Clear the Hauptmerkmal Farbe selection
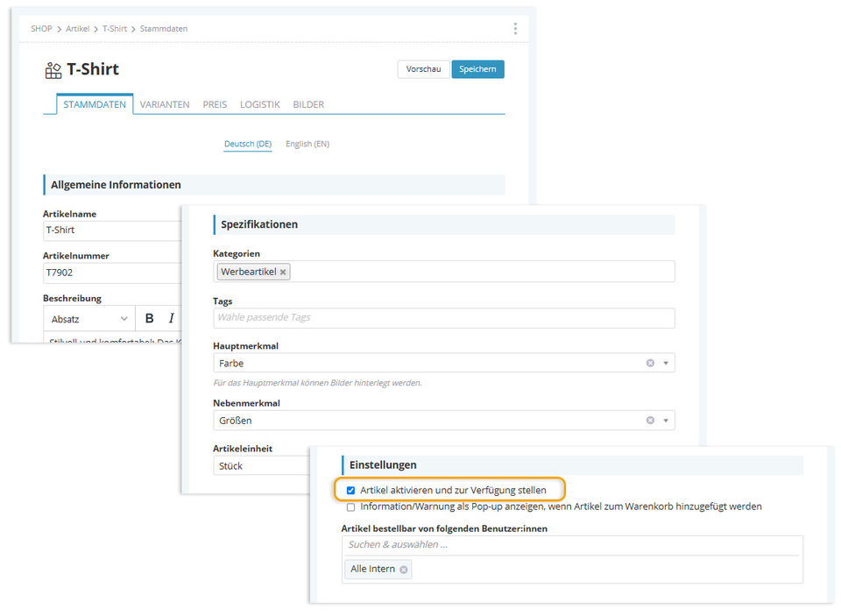The width and height of the screenshot is (841, 616). [x=650, y=364]
